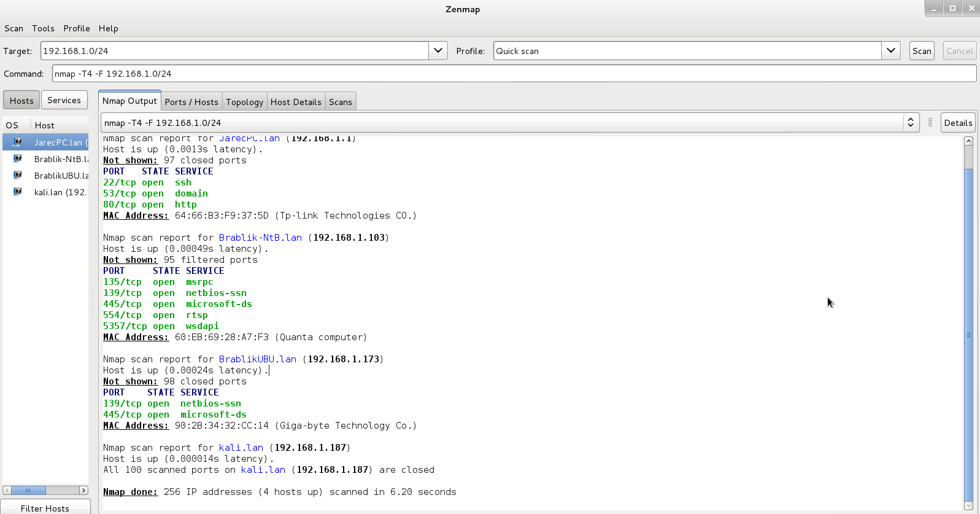
Task: Click the OS icon for kali.lan host
Action: (x=17, y=192)
